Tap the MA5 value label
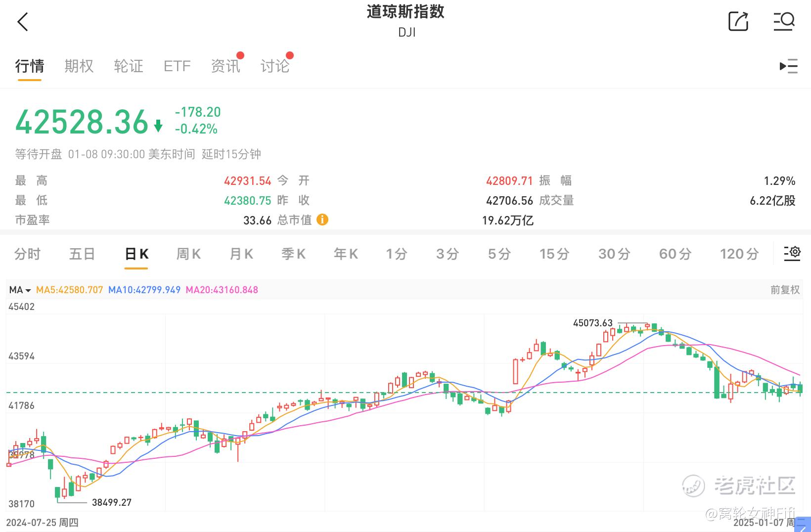This screenshot has height=532, width=811. pos(70,290)
